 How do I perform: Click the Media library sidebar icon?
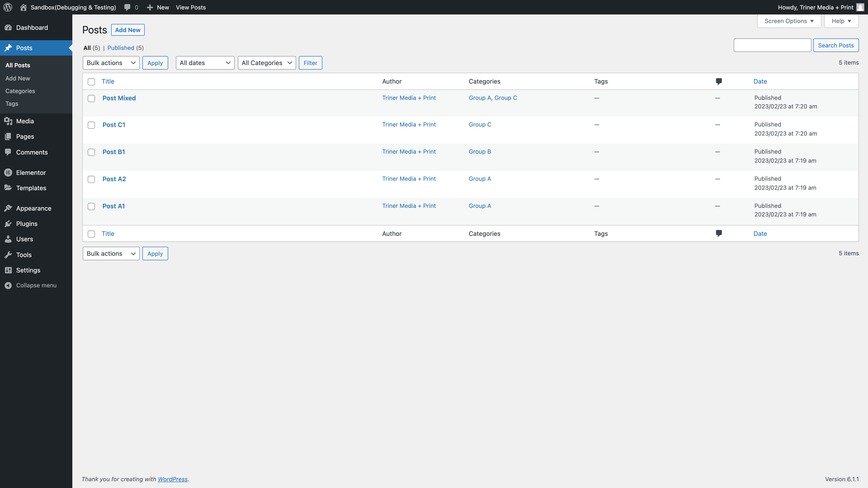[x=8, y=121]
